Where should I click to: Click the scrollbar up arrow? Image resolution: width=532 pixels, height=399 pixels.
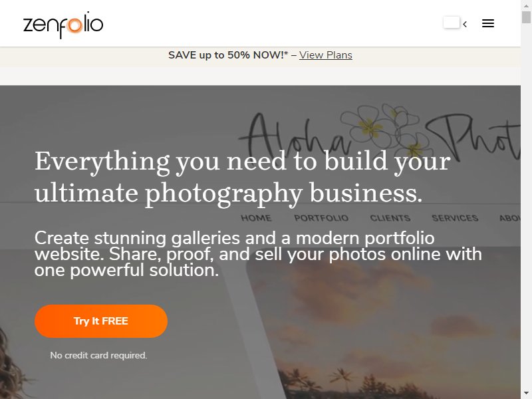[526, 5]
